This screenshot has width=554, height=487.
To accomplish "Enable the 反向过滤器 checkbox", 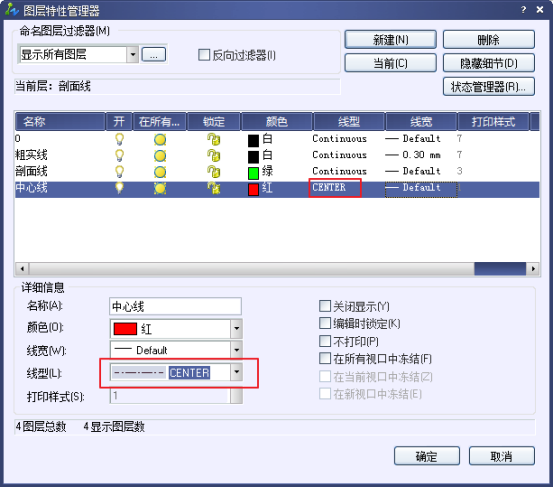I will click(x=204, y=55).
